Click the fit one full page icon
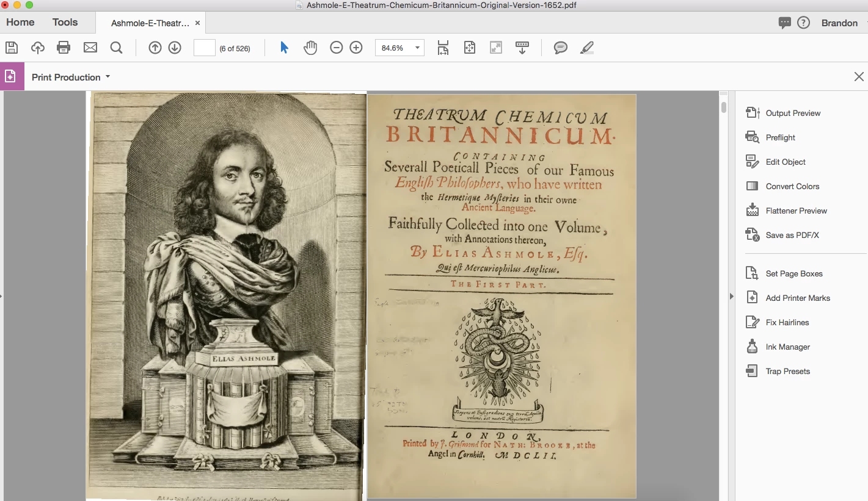This screenshot has width=868, height=501. 470,48
